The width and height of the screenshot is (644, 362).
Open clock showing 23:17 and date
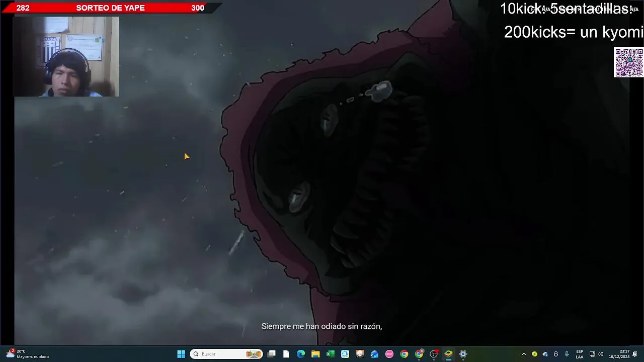[619, 354]
